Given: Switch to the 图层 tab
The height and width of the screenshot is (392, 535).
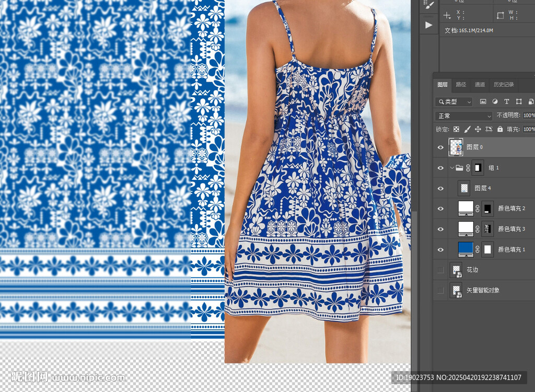Looking at the screenshot, I should [x=443, y=84].
